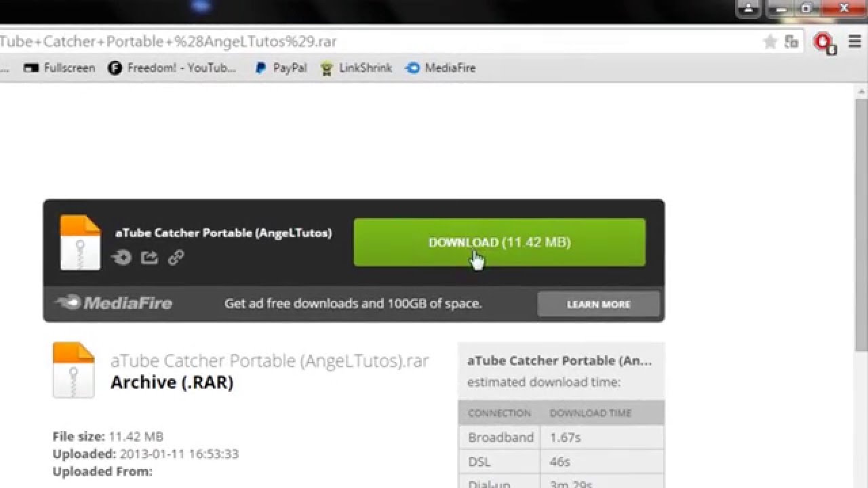
Task: Click the 1.67s download time value
Action: pyautogui.click(x=566, y=438)
